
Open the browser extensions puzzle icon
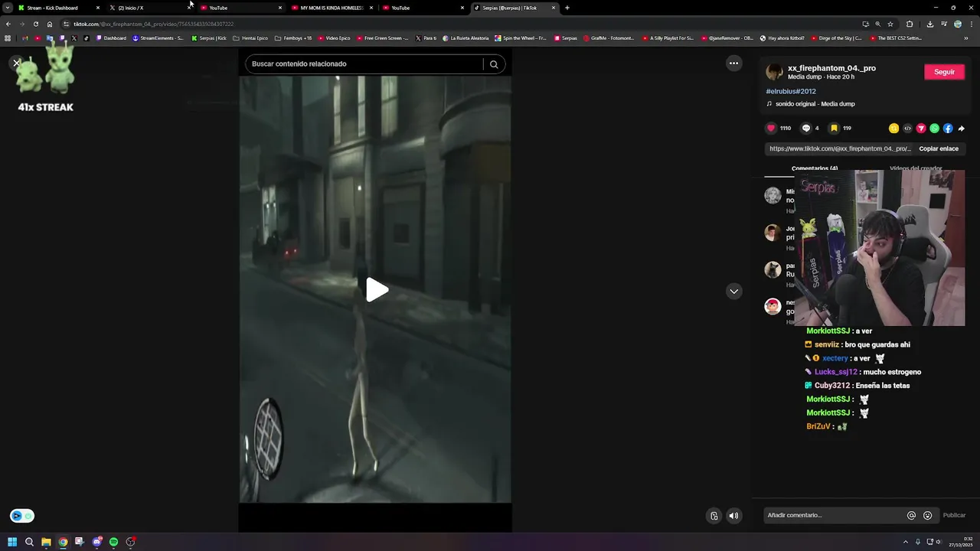[x=910, y=24]
